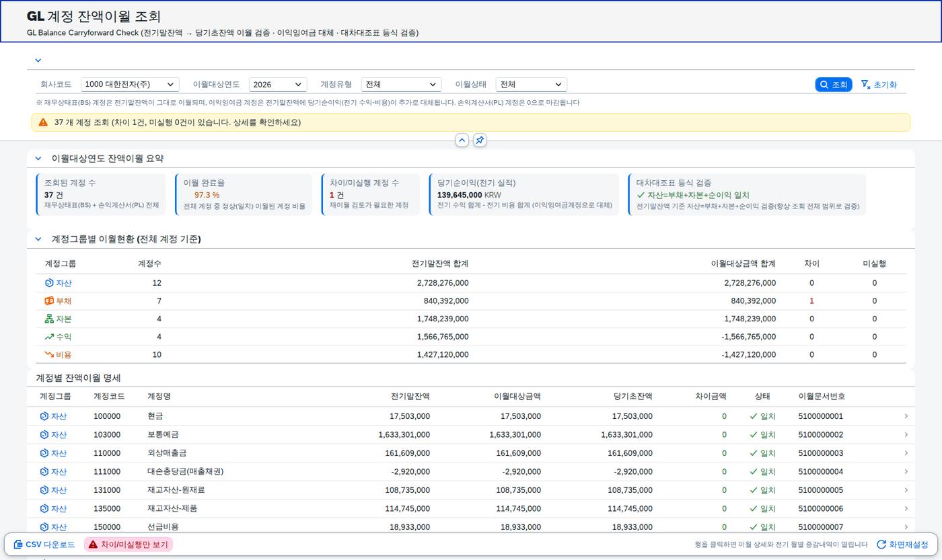The height and width of the screenshot is (560, 942).
Task: Open the 이월상태 dropdown
Action: [x=531, y=85]
